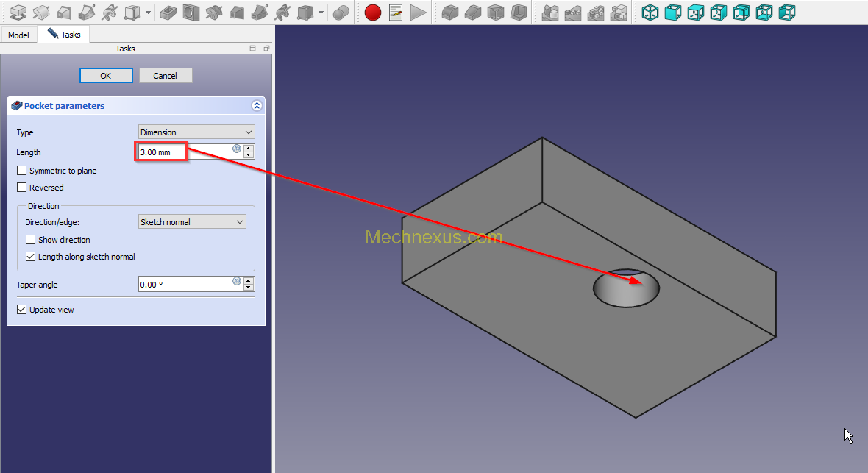Set bottom view using cube icon
This screenshot has width=868, height=473.
point(764,13)
